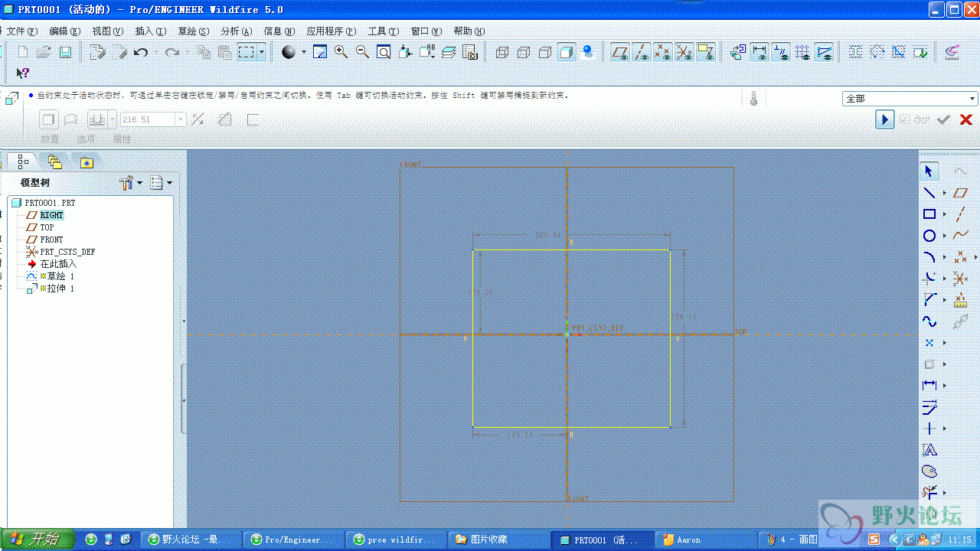
Task: Click the Undo arrow icon
Action: pyautogui.click(x=140, y=52)
